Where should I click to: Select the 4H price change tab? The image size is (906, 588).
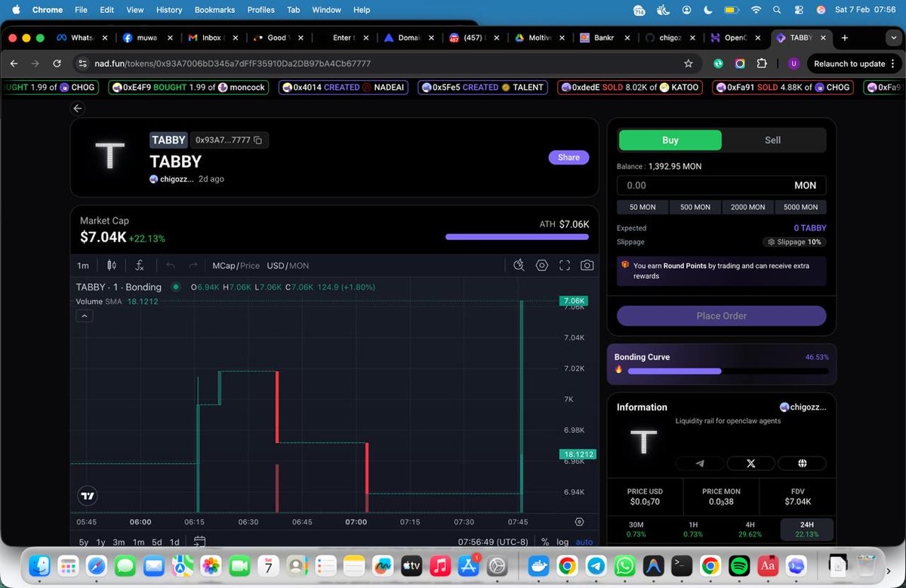click(x=750, y=529)
